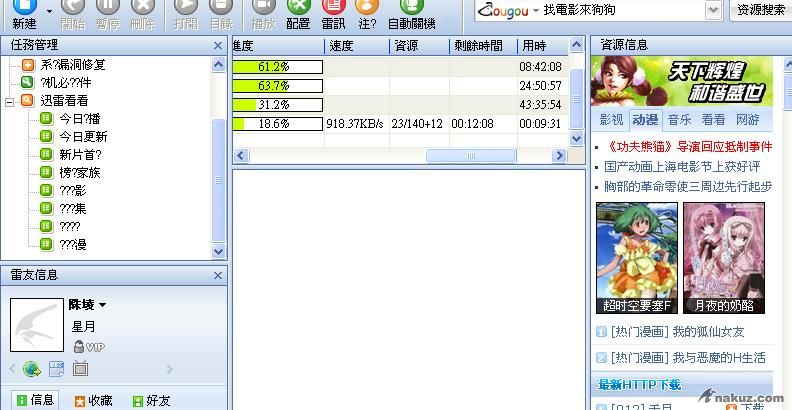792x410 pixels.
Task: Click the 自動關機 auto shutdown icon
Action: point(411,8)
